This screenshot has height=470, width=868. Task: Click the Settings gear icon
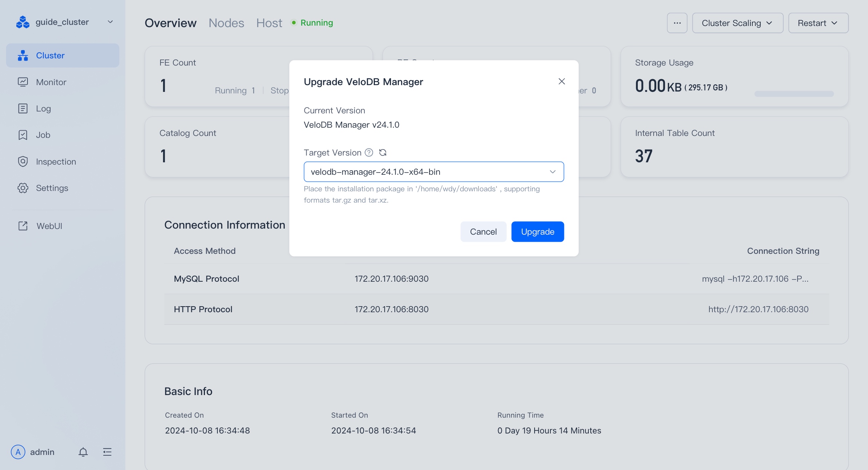click(x=23, y=188)
